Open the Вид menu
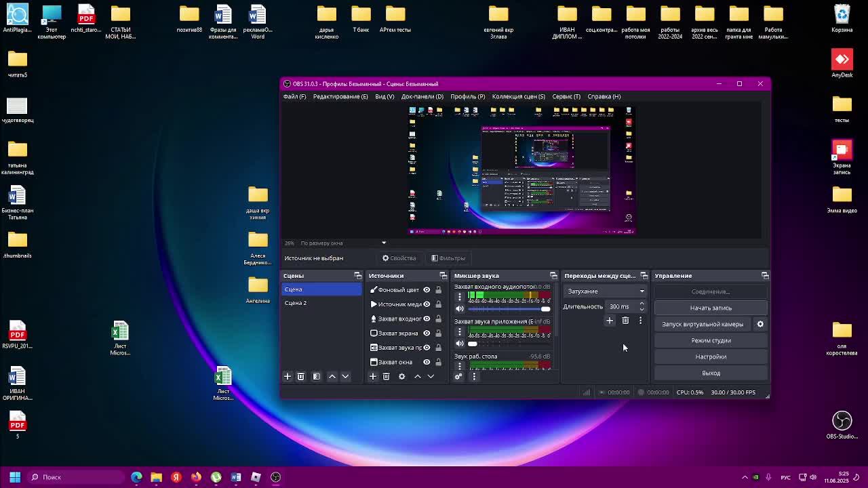 [x=384, y=96]
